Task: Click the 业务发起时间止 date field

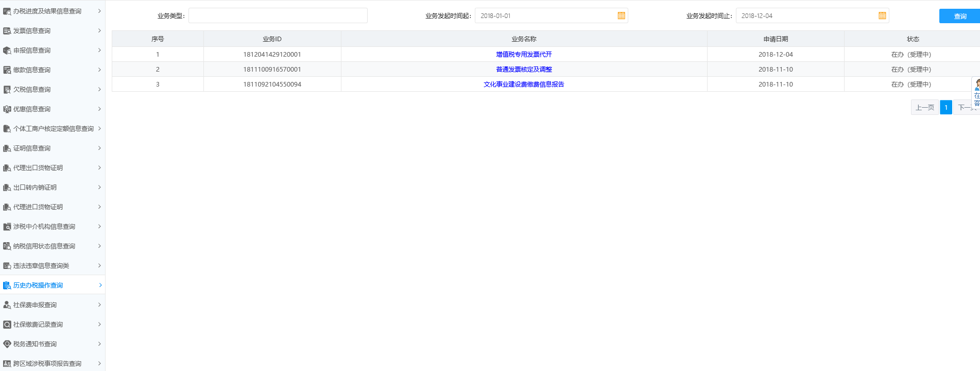Action: (x=812, y=16)
